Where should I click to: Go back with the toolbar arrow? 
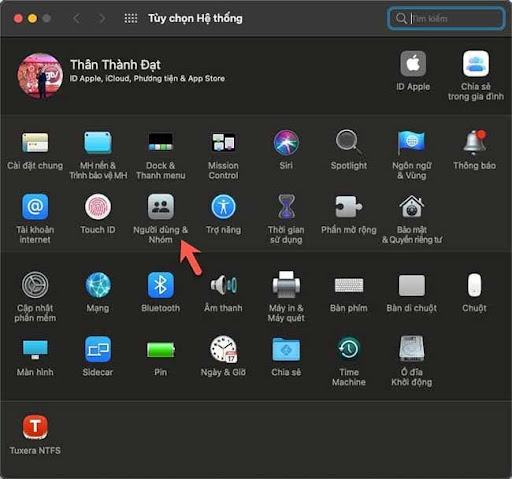point(76,18)
